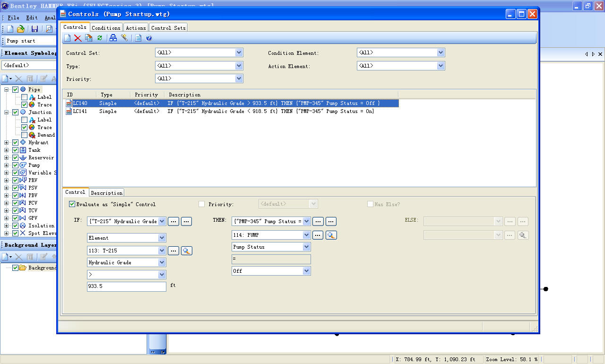The width and height of the screenshot is (605, 364).
Task: Click the Open folder icon in main toolbar
Action: 21,29
